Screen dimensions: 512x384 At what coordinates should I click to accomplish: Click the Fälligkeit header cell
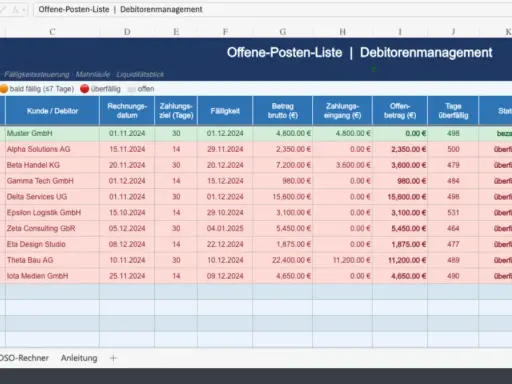[x=225, y=111]
